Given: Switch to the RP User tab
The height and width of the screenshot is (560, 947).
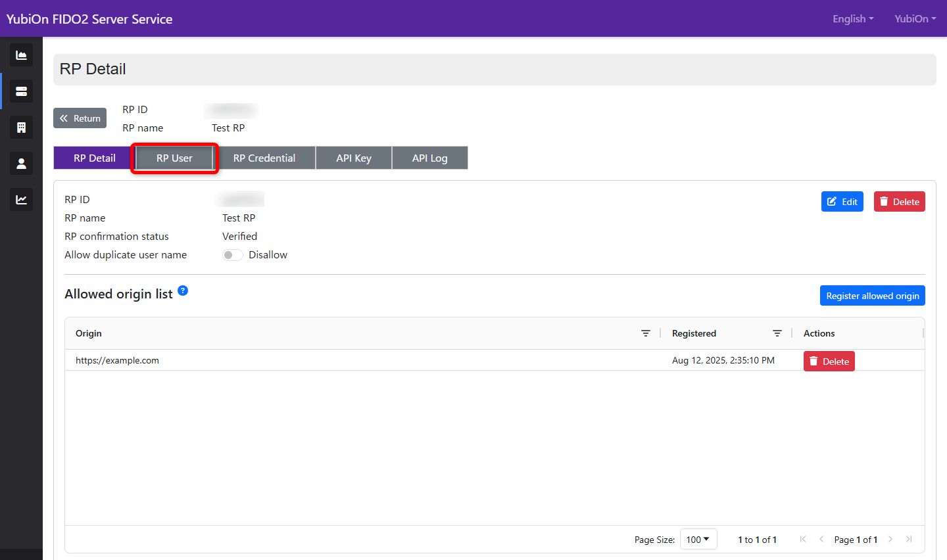Looking at the screenshot, I should point(174,158).
